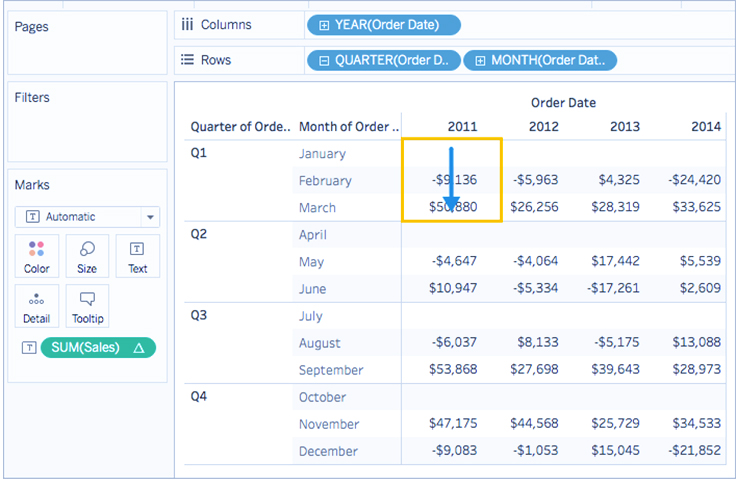
Task: Open the Tooltip mark card
Action: tap(87, 306)
